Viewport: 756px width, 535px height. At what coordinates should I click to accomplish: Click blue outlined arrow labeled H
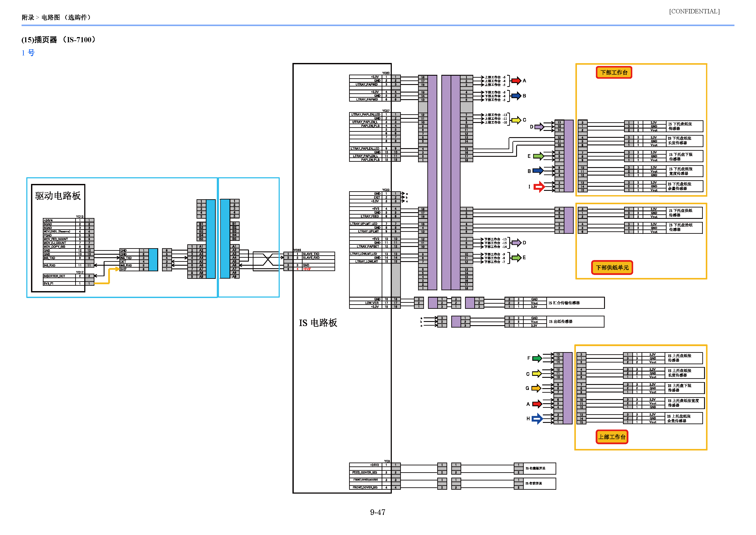[x=537, y=419]
